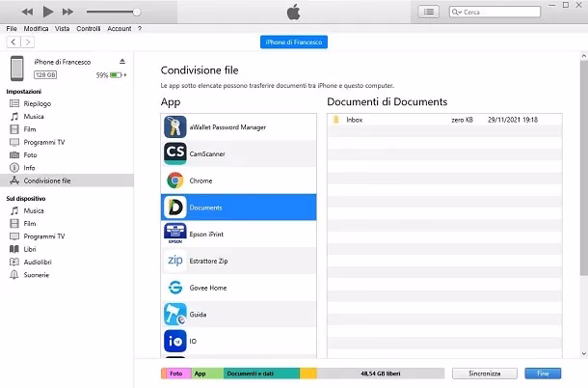Select the CamScanner app icon
Image resolution: width=588 pixels, height=388 pixels.
[174, 153]
